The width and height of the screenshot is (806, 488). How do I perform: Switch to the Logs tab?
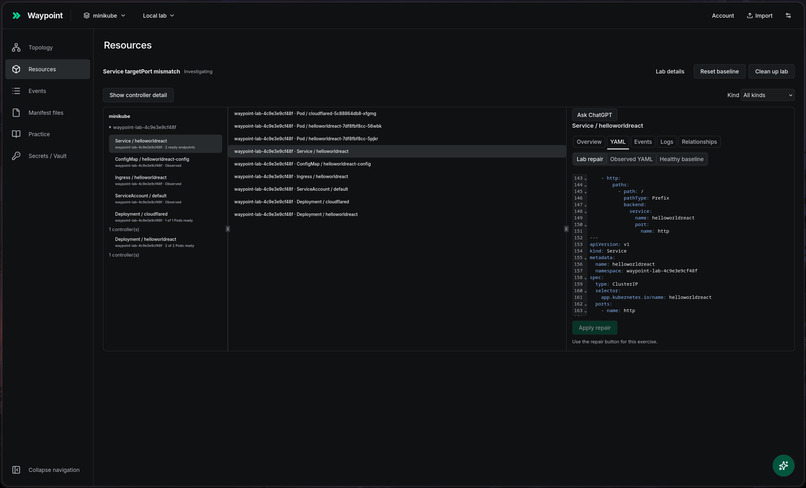click(x=666, y=142)
